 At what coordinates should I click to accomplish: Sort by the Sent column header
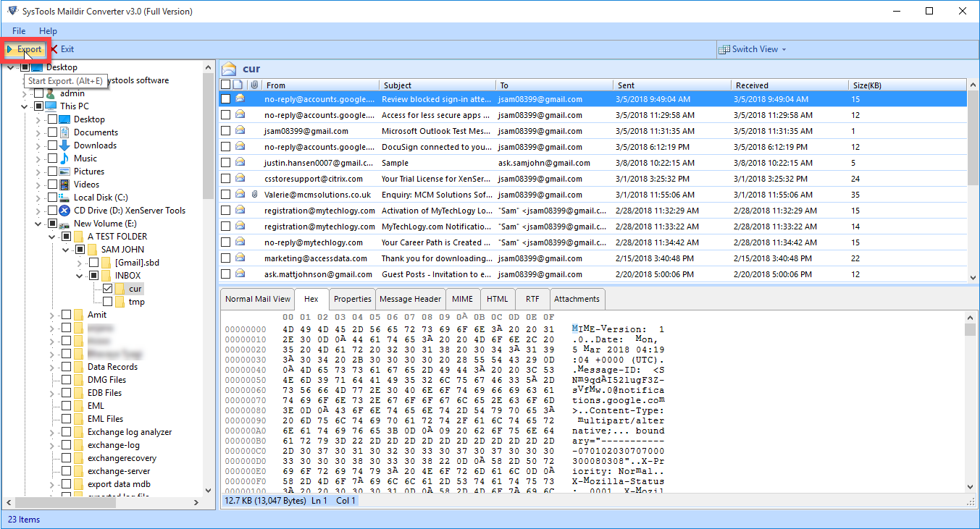(672, 85)
